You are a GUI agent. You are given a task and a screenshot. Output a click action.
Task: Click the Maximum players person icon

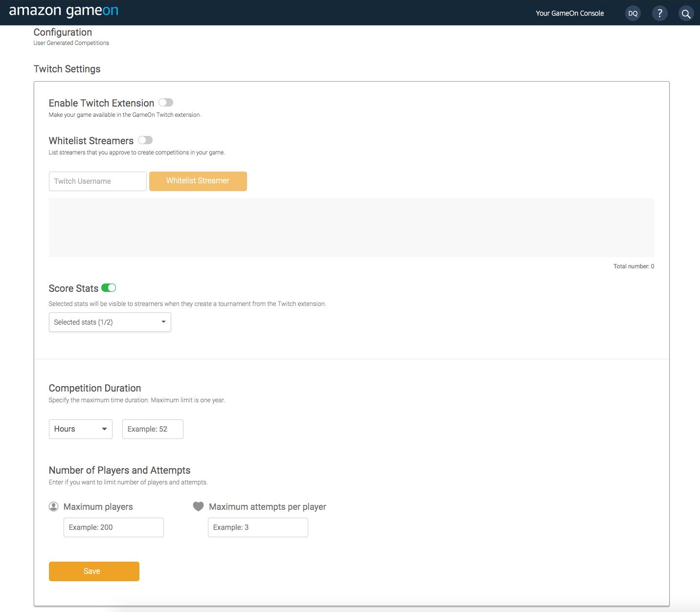pyautogui.click(x=54, y=506)
